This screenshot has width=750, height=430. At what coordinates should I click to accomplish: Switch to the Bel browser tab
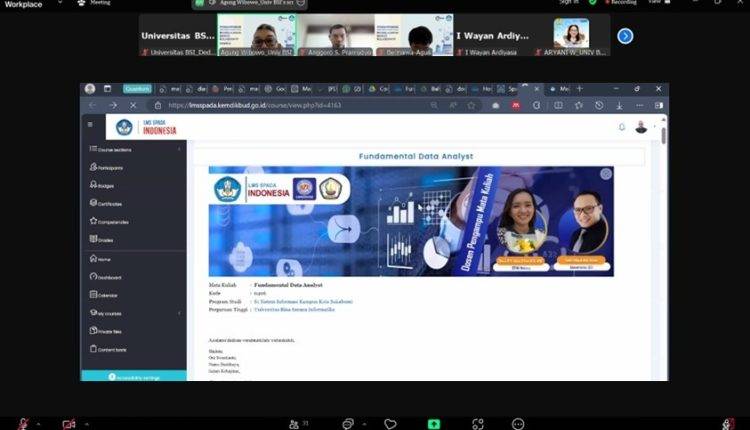(x=430, y=89)
